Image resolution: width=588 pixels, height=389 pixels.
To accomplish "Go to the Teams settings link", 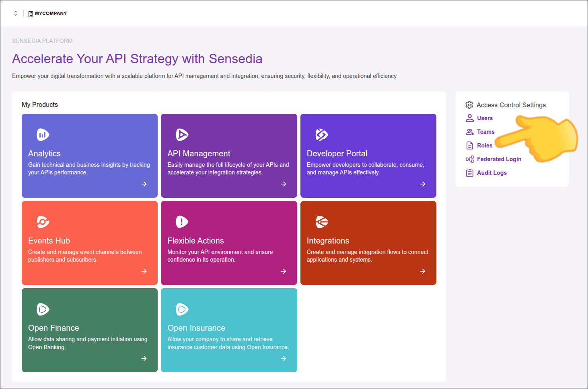I will [485, 132].
